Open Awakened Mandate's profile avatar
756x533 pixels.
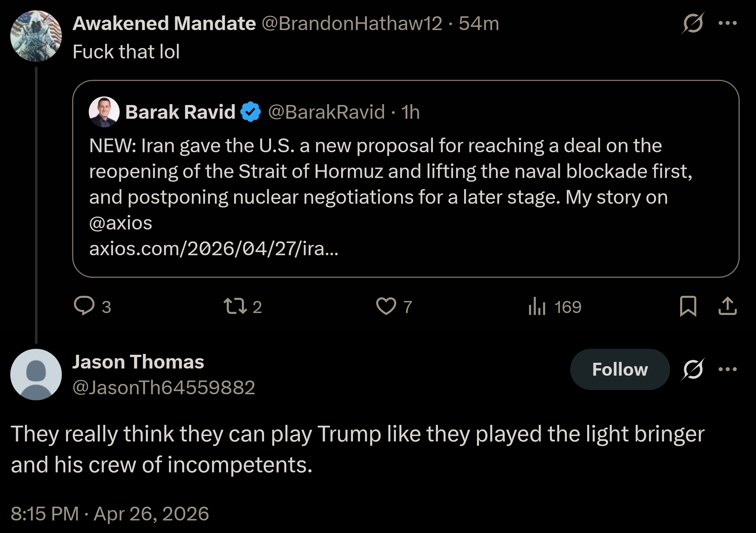tap(36, 36)
